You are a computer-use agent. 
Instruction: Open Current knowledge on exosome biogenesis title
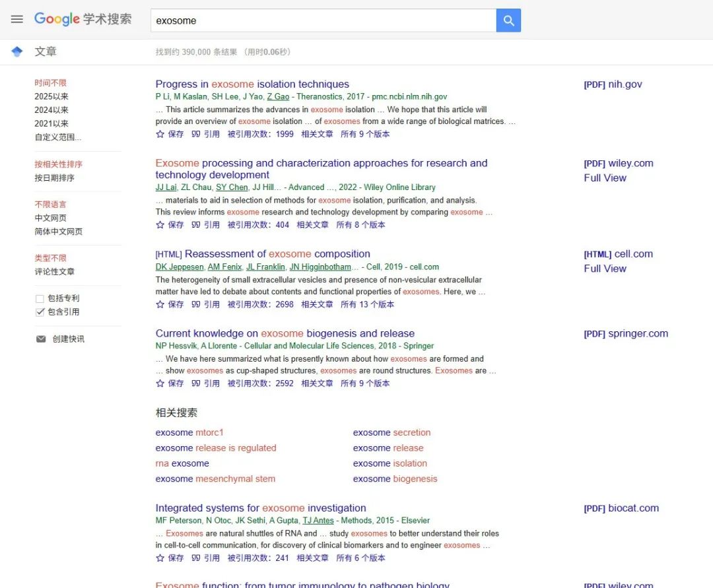click(285, 333)
